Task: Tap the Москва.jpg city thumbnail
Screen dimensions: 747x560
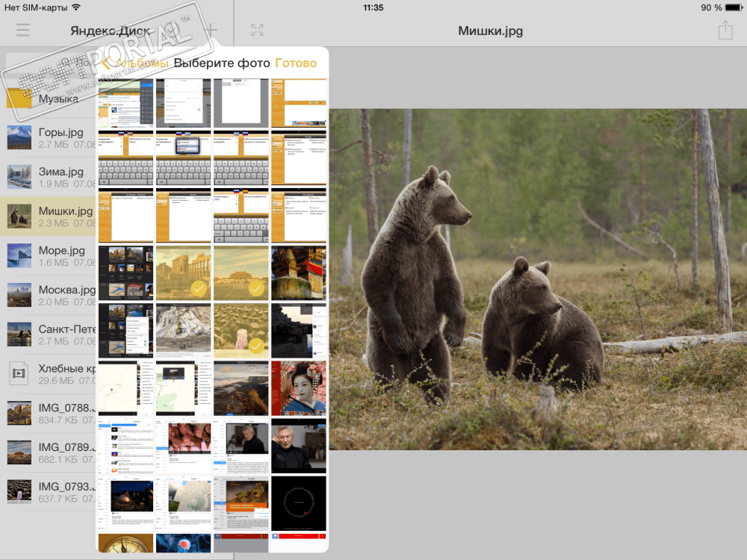Action: coord(19,295)
